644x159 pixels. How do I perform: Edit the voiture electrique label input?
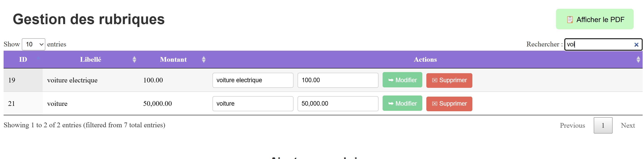pos(252,80)
